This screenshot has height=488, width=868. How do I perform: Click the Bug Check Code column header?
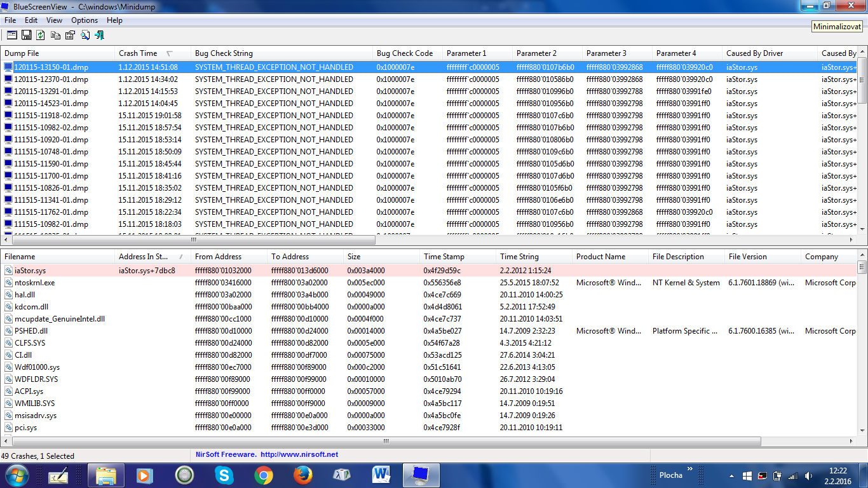pyautogui.click(x=408, y=53)
